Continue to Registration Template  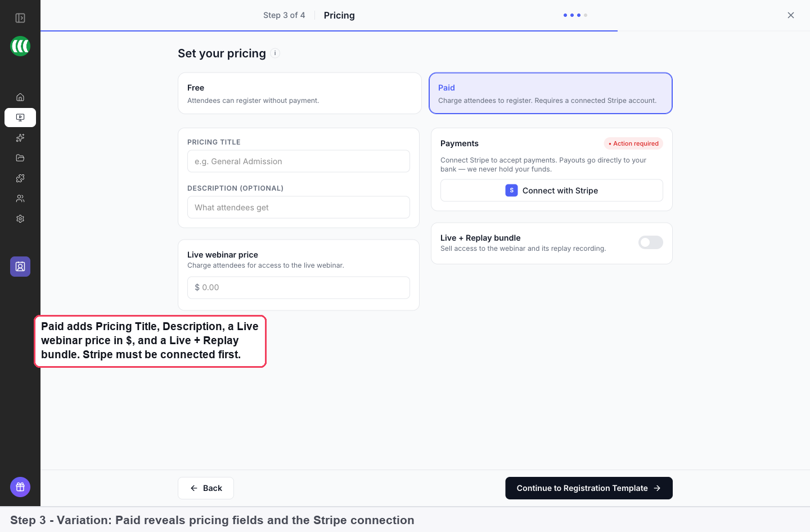(x=589, y=488)
